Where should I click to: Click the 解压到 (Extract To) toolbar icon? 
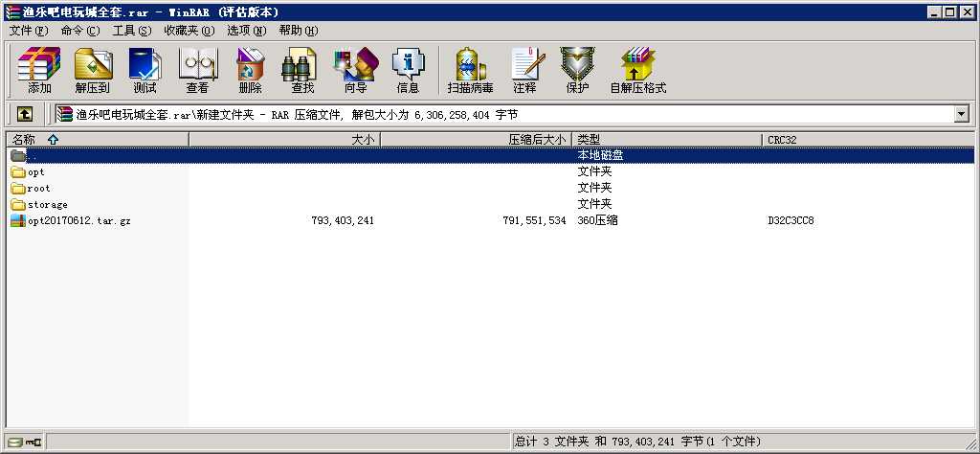pos(93,69)
